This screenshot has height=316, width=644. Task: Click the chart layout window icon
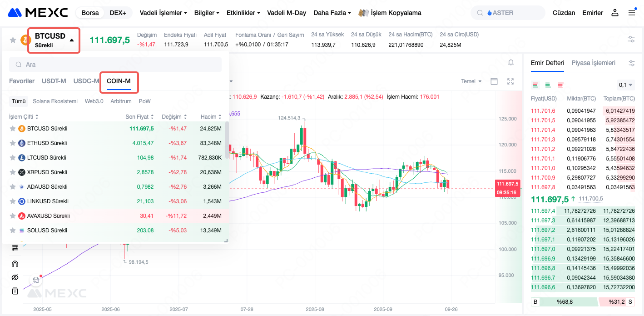click(494, 81)
